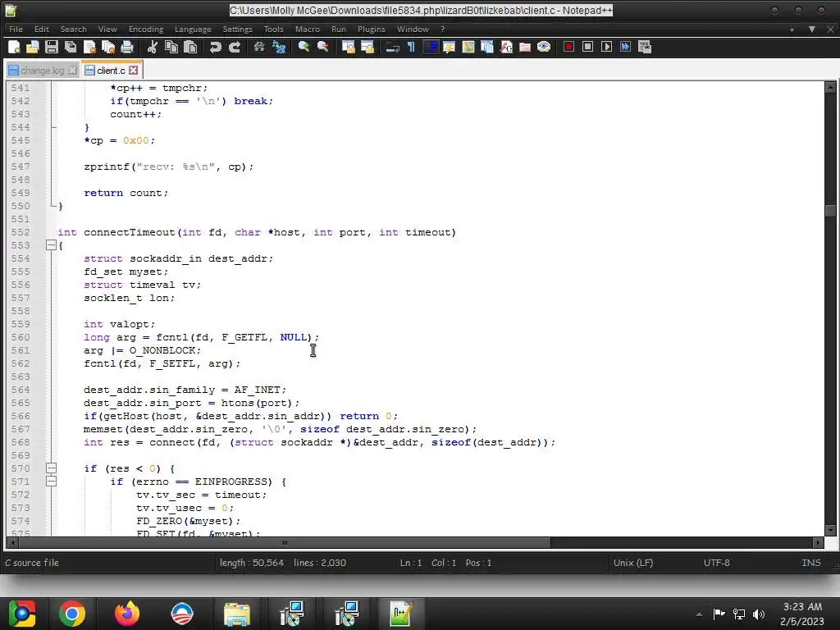Open Find dialog with binoculars icon
This screenshot has height=630, width=840.
(x=259, y=47)
